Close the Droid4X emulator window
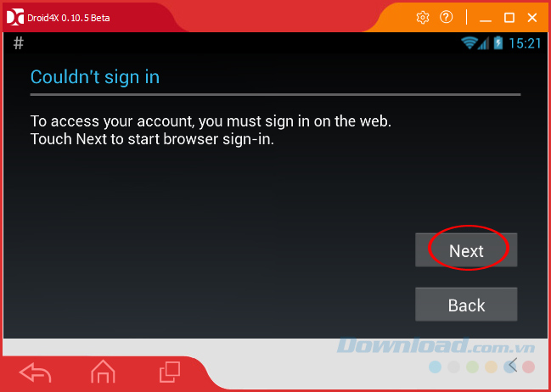Viewport: 551px width, 392px height. tap(532, 18)
